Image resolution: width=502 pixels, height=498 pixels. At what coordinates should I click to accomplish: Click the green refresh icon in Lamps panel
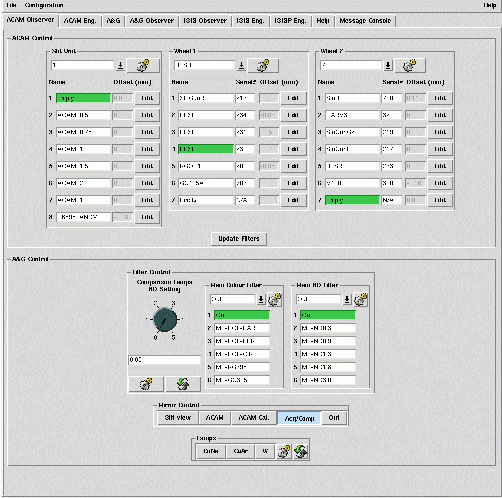(x=301, y=451)
